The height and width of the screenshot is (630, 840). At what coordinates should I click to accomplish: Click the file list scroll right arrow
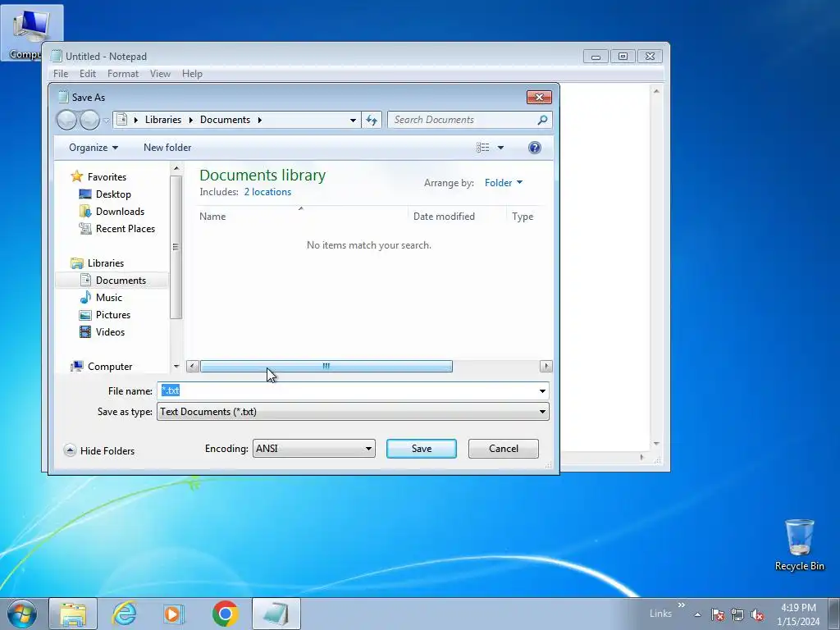[546, 367]
